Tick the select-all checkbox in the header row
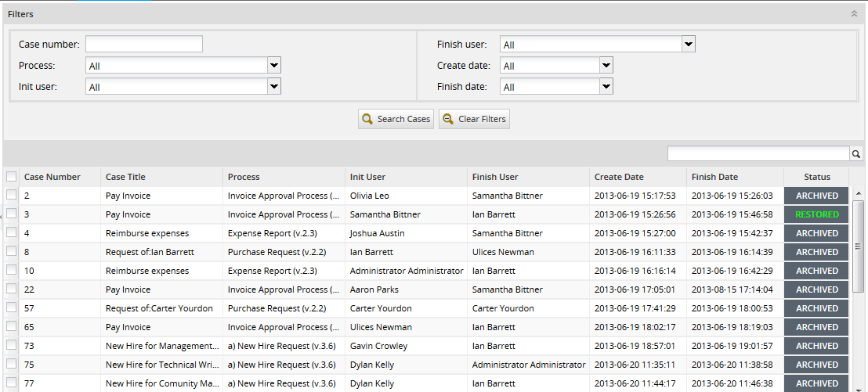 point(11,177)
